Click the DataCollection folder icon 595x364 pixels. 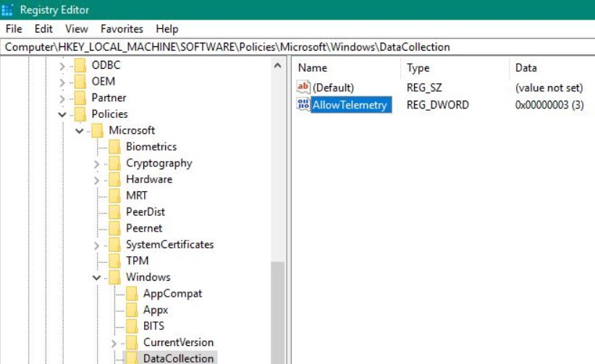pos(132,358)
